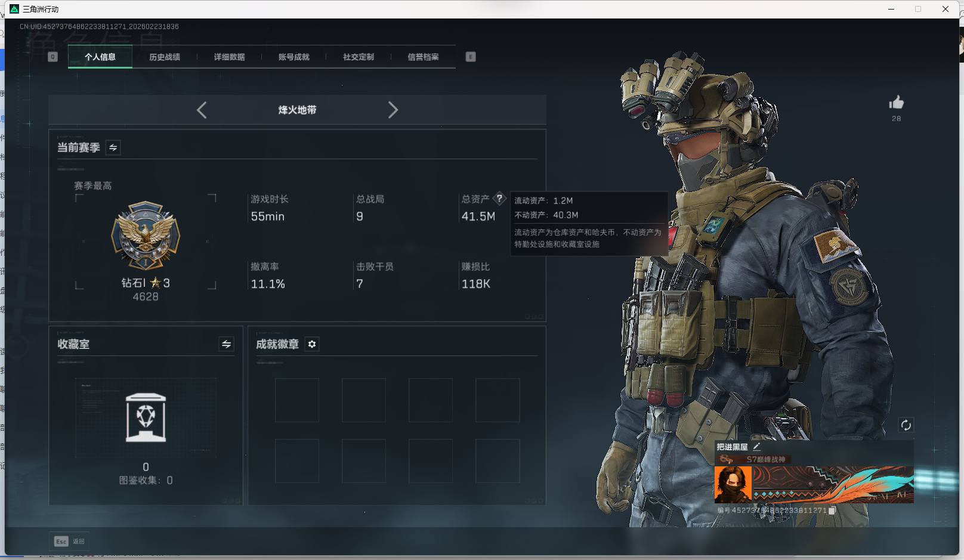Click the total assets question mark icon
Viewport: 964px width, 560px height.
(x=499, y=199)
